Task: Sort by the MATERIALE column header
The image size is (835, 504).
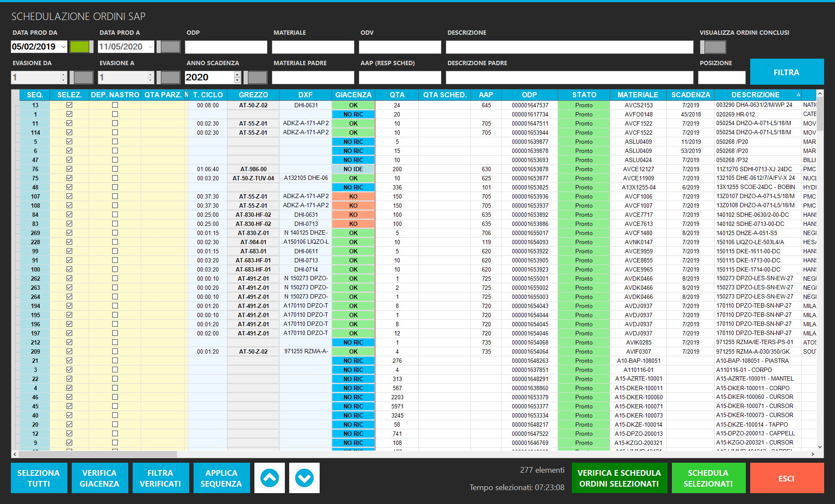Action: click(x=638, y=95)
